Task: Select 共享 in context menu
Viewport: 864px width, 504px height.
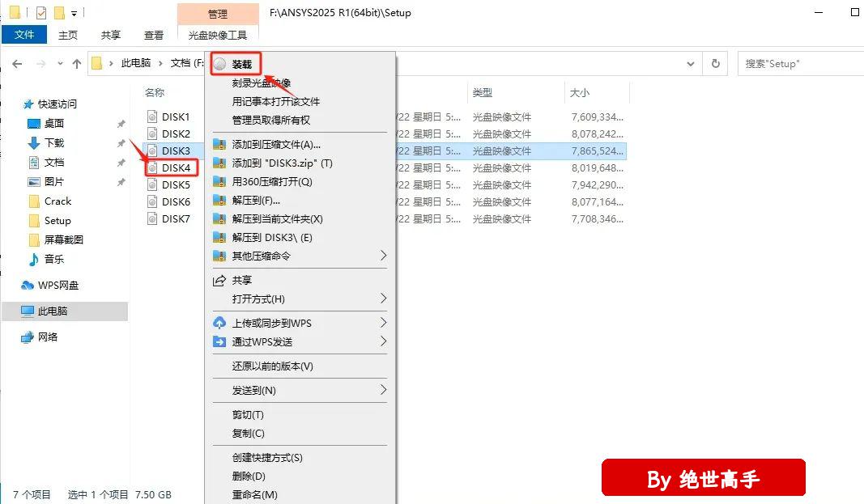Action: [242, 280]
